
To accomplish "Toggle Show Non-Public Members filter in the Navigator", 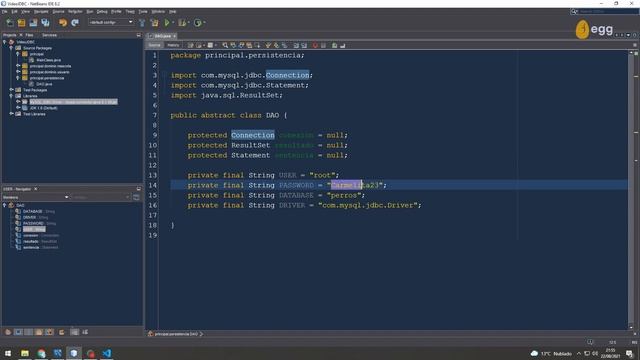I will [x=39, y=332].
